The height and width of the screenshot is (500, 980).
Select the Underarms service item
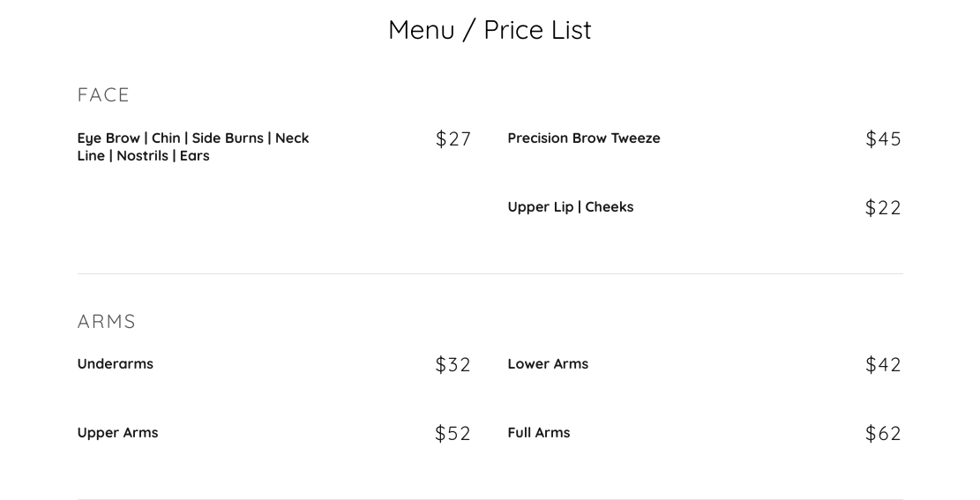[x=115, y=364]
